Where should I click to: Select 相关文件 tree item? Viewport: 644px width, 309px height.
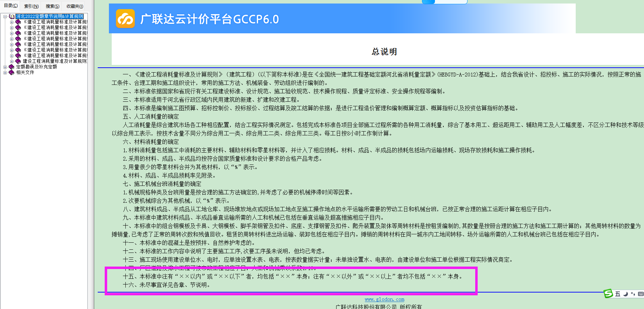25,73
